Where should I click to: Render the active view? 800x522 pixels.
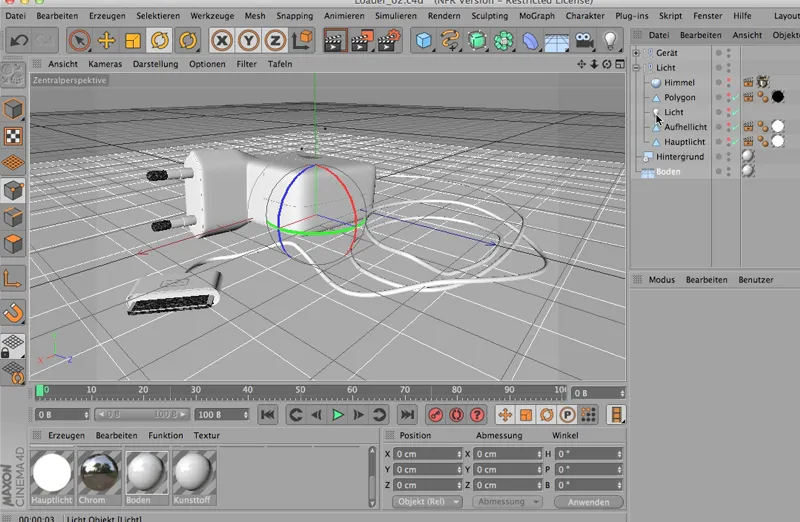click(335, 40)
